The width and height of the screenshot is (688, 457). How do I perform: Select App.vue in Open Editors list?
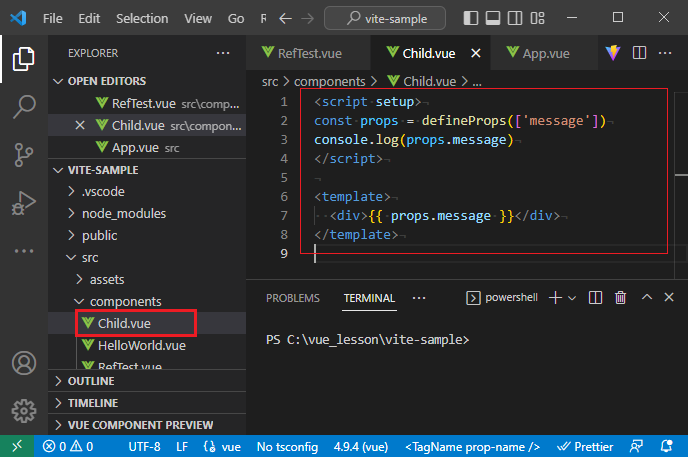[x=147, y=147]
